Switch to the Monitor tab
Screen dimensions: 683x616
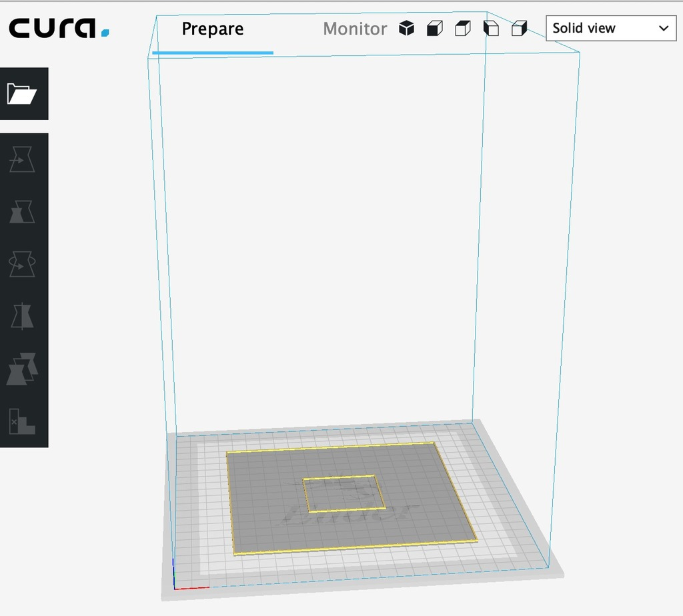click(x=355, y=29)
